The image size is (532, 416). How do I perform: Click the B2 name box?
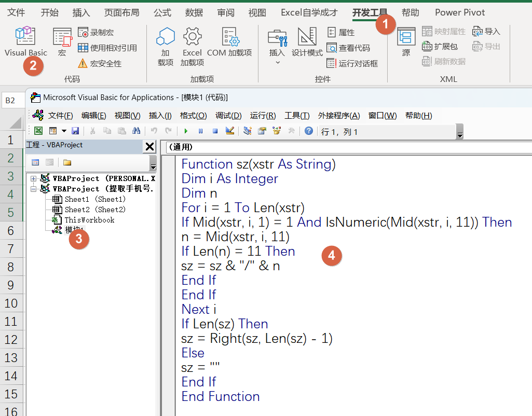click(12, 100)
